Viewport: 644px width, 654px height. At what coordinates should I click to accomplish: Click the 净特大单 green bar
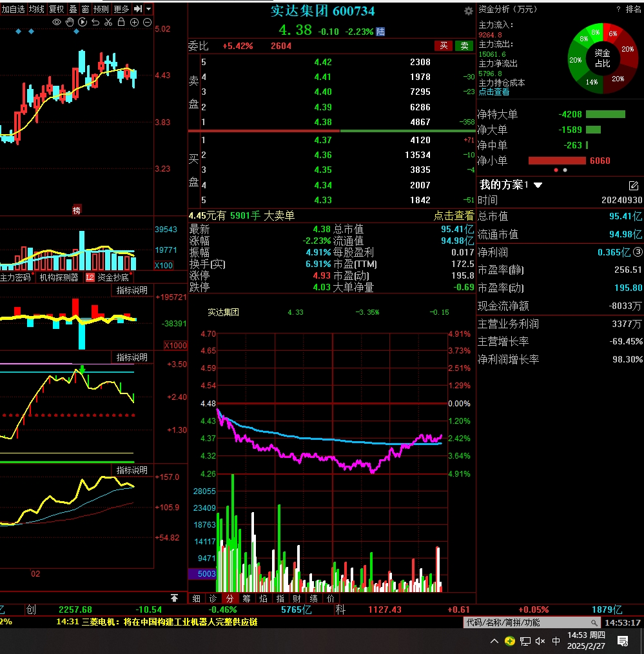605,114
